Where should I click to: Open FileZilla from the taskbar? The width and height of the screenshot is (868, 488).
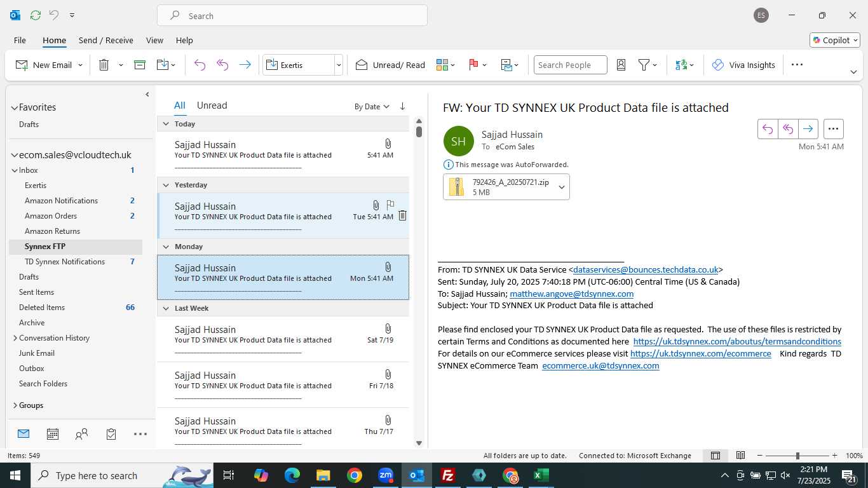tap(448, 475)
